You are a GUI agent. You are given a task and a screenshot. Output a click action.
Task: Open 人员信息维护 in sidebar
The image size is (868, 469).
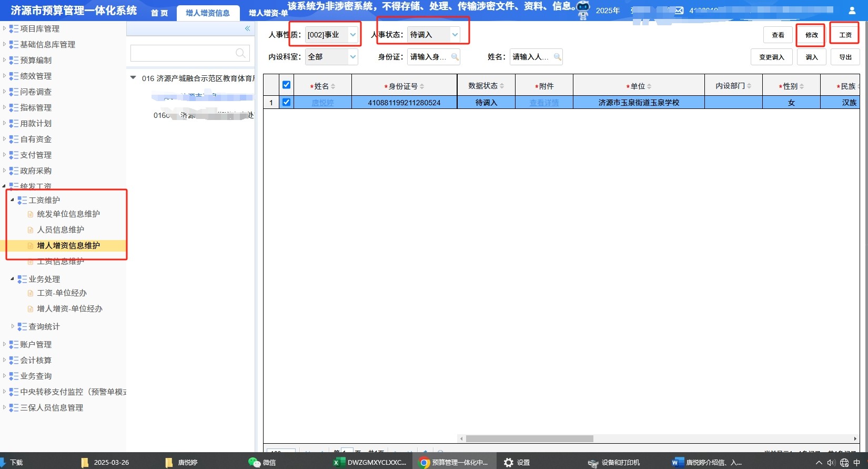(x=60, y=229)
